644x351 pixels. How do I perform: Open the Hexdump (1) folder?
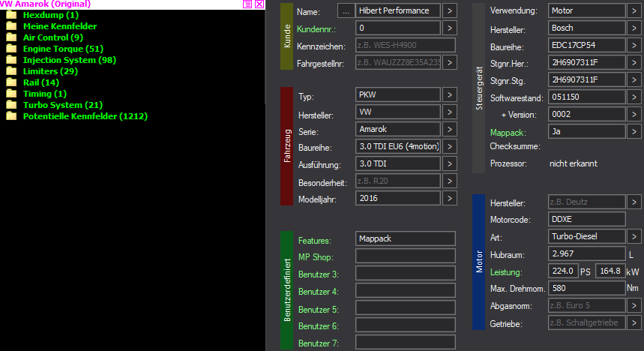click(x=50, y=15)
